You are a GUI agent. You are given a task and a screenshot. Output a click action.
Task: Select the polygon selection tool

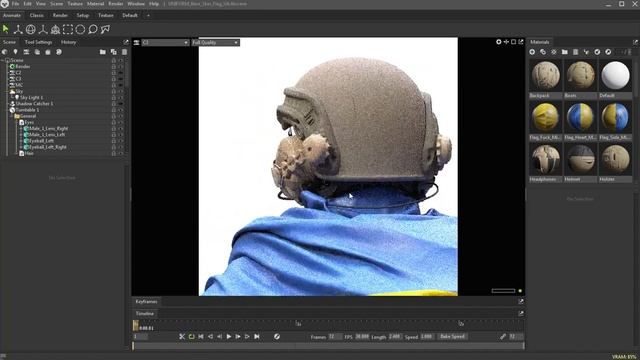coord(105,29)
